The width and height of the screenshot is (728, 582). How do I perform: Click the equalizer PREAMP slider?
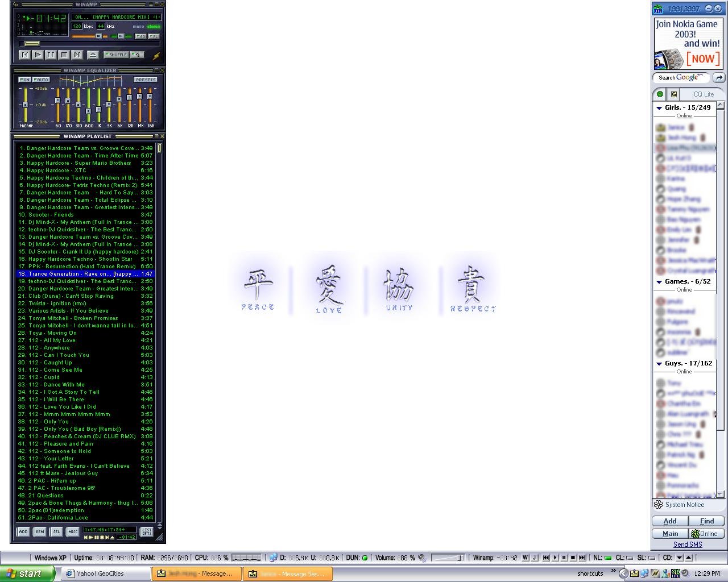tap(25, 105)
